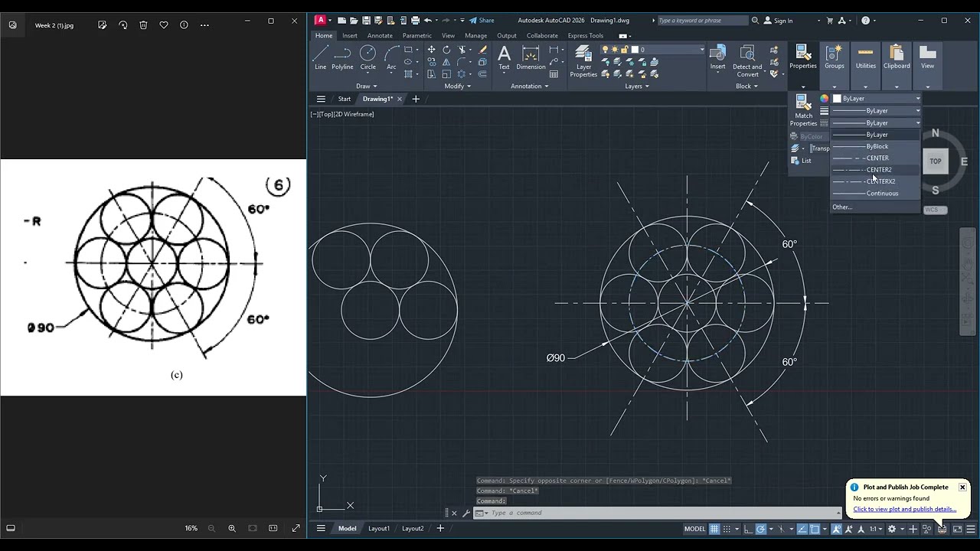Toggle the MODEL space button in status bar
This screenshot has width=980, height=551.
pyautogui.click(x=694, y=529)
